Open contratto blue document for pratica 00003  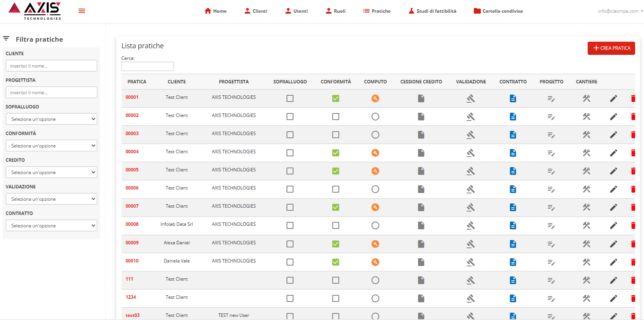(x=513, y=135)
